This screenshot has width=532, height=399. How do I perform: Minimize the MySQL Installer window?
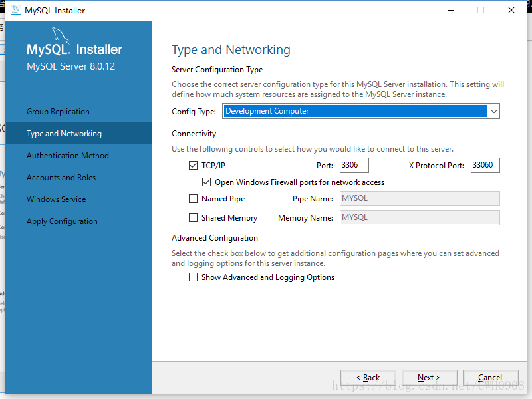click(451, 10)
